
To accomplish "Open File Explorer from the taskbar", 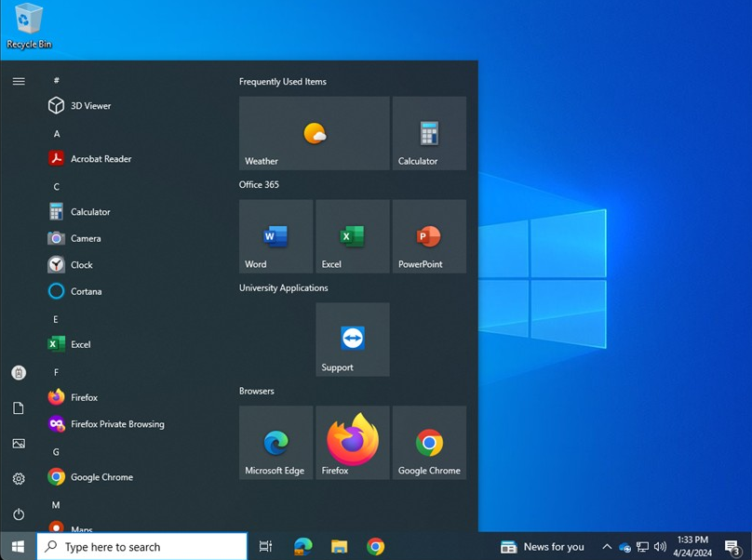I will click(x=339, y=546).
